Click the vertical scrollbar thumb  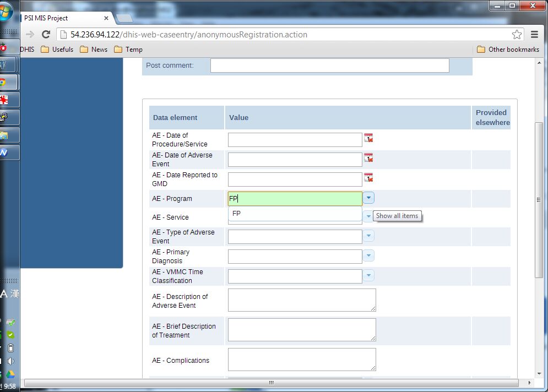pos(539,200)
